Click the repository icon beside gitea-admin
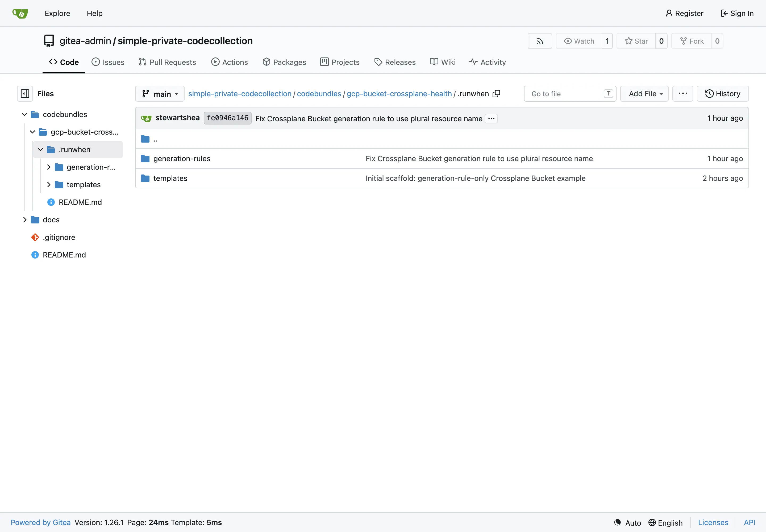 coord(49,41)
